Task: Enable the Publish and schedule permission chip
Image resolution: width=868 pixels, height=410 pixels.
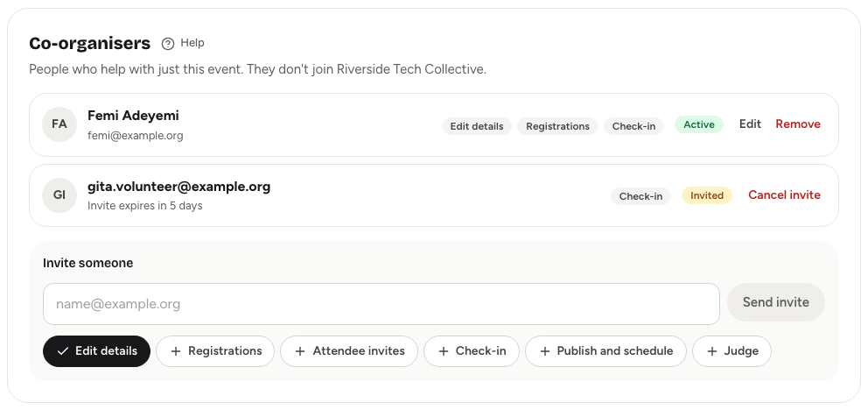Action: [x=605, y=351]
